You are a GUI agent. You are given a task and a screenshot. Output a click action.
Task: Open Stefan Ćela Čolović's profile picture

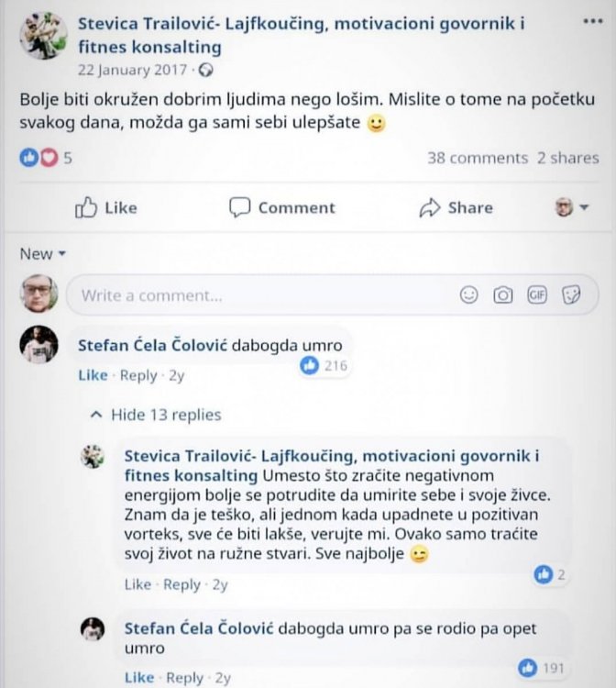(x=39, y=345)
